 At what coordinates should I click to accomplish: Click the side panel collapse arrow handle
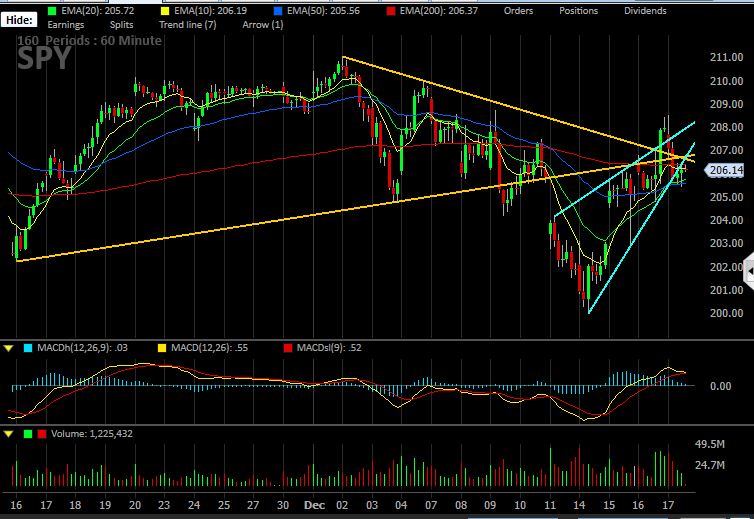pyautogui.click(x=749, y=272)
